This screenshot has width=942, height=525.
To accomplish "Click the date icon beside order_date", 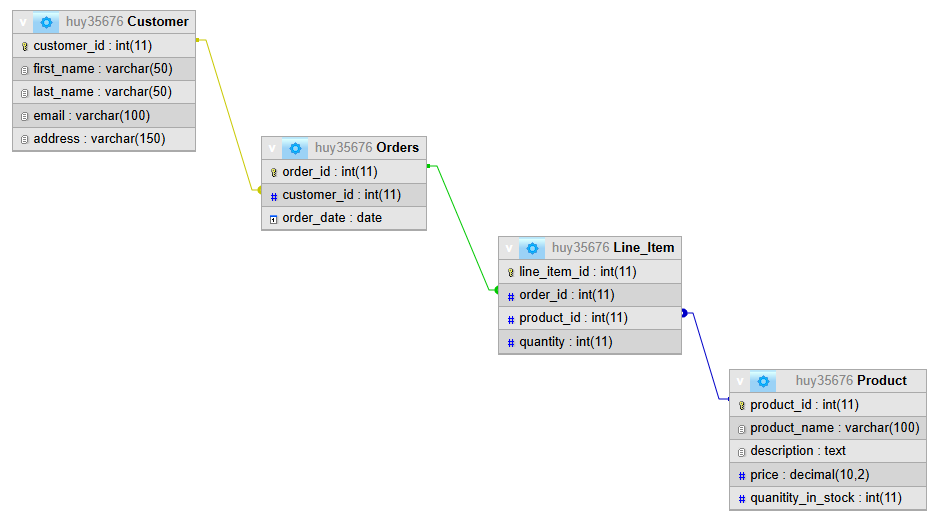I will [273, 219].
